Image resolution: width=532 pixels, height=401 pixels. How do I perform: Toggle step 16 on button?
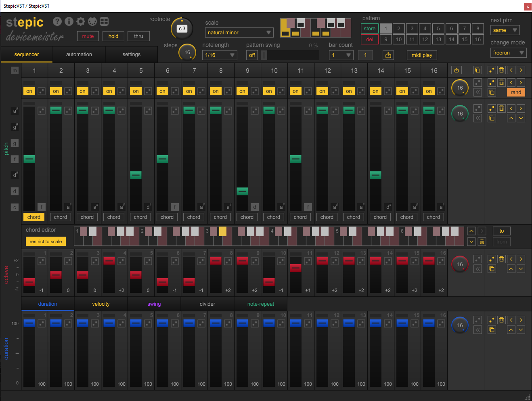pyautogui.click(x=429, y=91)
